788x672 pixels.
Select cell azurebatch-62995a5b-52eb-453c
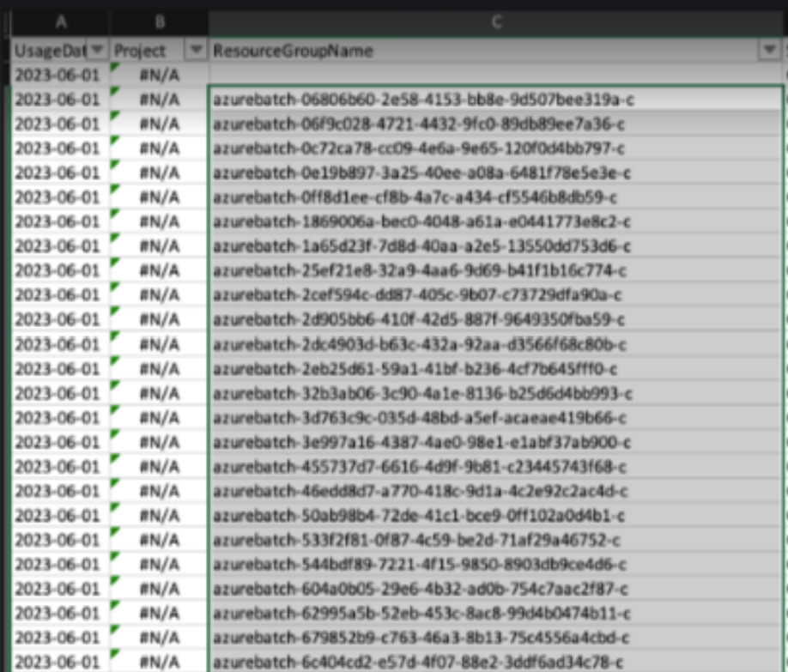(496, 614)
